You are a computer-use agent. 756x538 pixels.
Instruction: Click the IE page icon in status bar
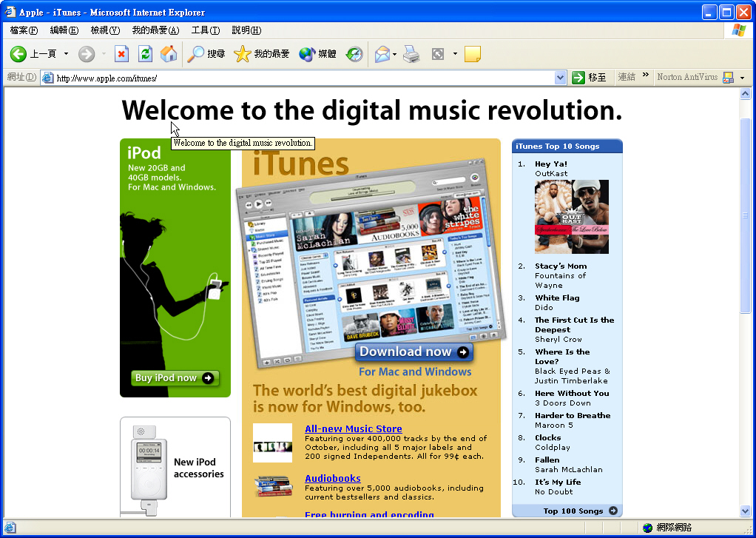10,528
